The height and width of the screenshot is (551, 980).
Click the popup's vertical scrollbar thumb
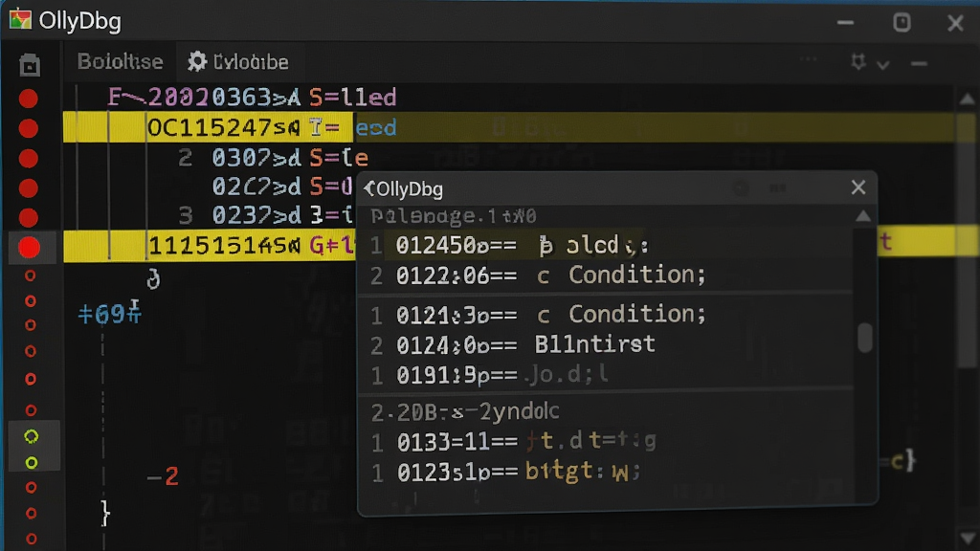[x=865, y=338]
